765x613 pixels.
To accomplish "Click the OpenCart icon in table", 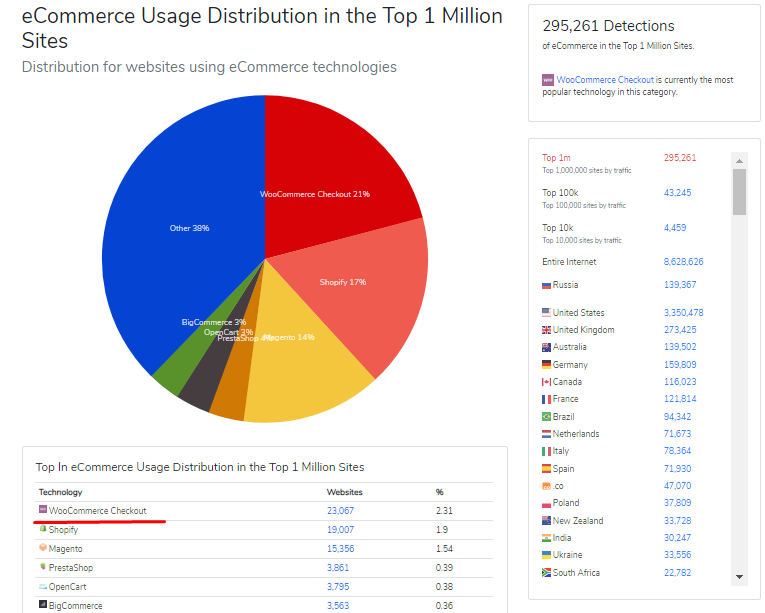I will (43, 587).
